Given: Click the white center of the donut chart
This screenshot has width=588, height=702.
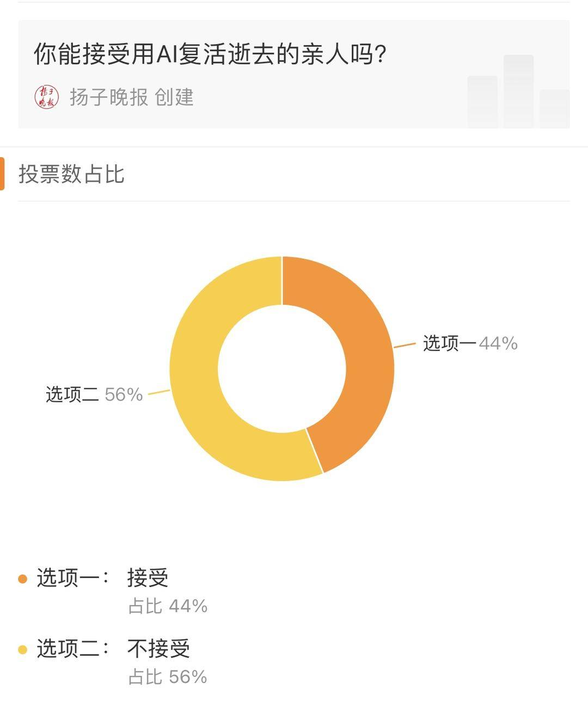Looking at the screenshot, I should [282, 368].
